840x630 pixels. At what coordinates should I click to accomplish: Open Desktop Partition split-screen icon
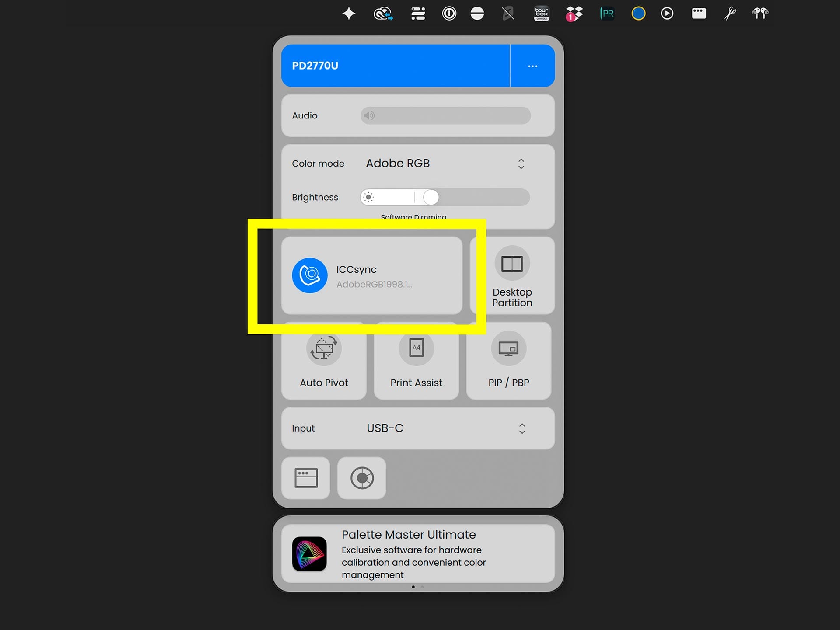tap(512, 264)
